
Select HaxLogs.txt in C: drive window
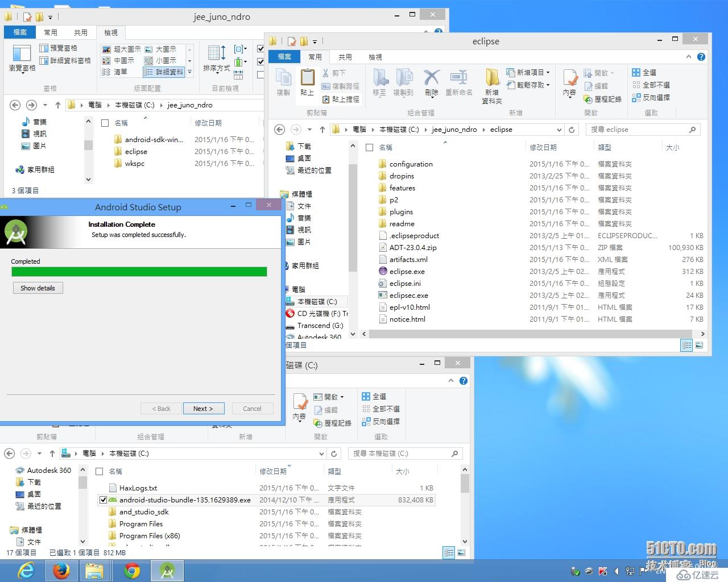(x=138, y=488)
